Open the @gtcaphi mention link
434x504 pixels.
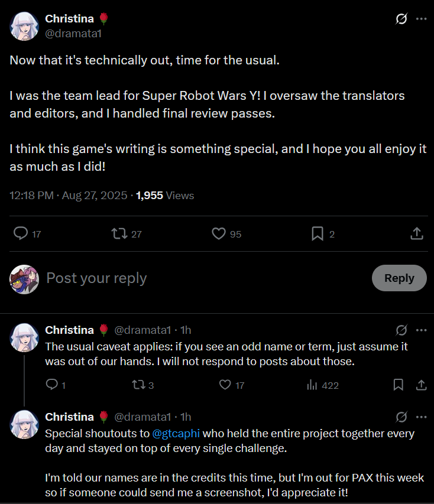[x=176, y=433]
